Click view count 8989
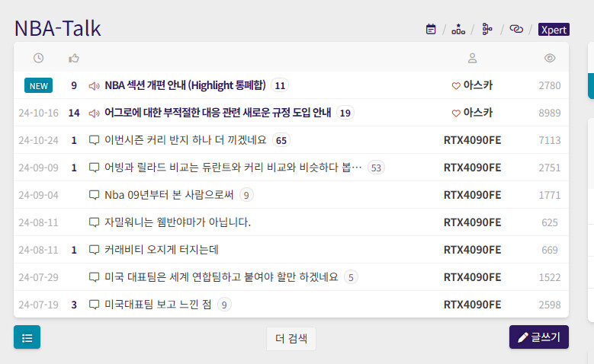The height and width of the screenshot is (364, 594). tap(550, 113)
